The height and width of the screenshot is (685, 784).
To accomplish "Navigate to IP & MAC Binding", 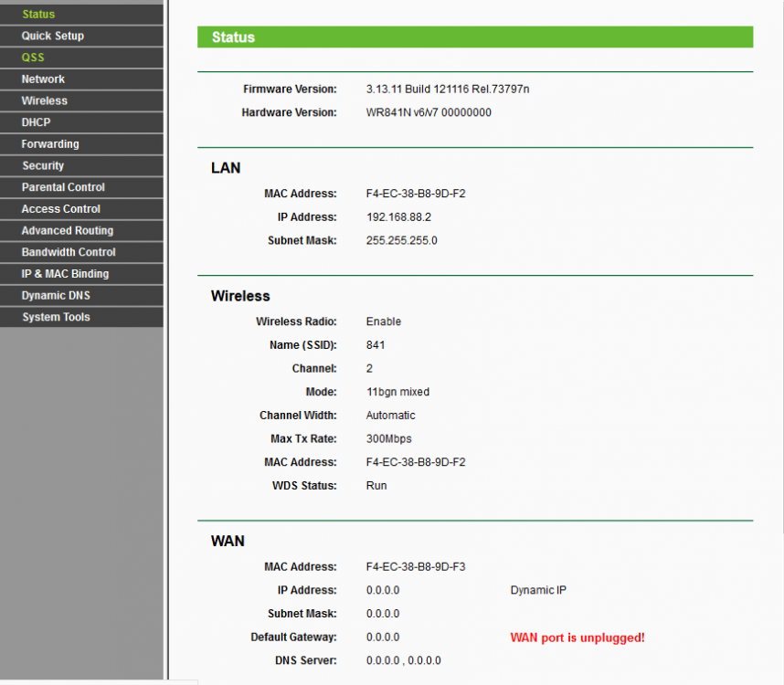I will (x=65, y=274).
